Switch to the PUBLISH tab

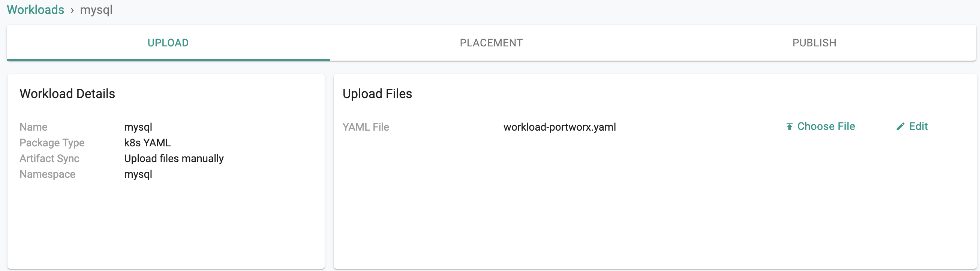[x=814, y=43]
